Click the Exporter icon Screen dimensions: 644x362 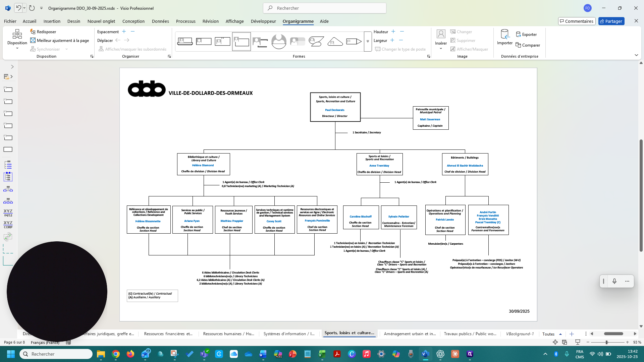[x=526, y=35]
